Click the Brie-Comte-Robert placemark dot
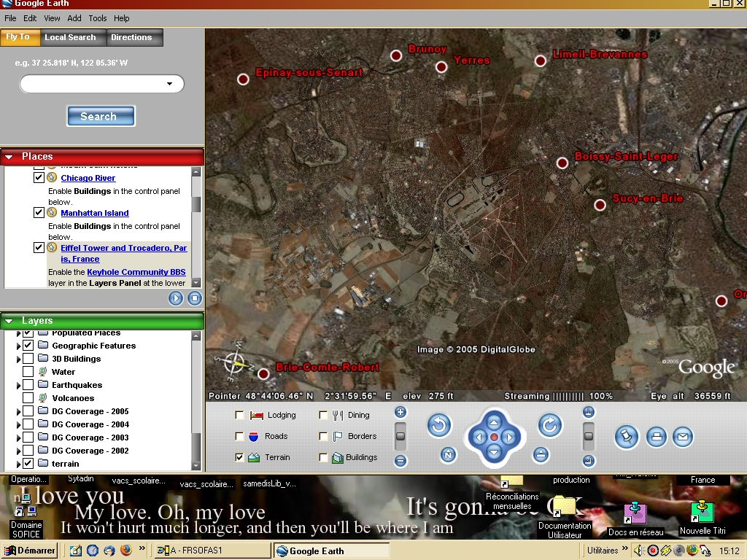This screenshot has height=560, width=747. pos(263,374)
